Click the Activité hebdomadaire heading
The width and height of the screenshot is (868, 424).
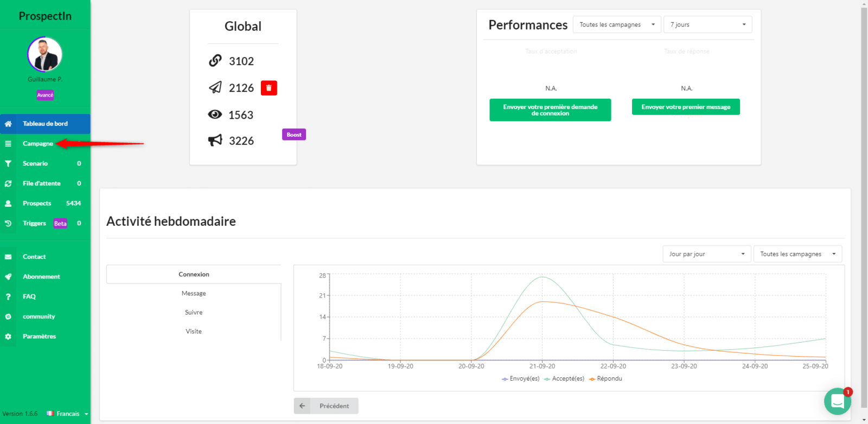tap(171, 222)
